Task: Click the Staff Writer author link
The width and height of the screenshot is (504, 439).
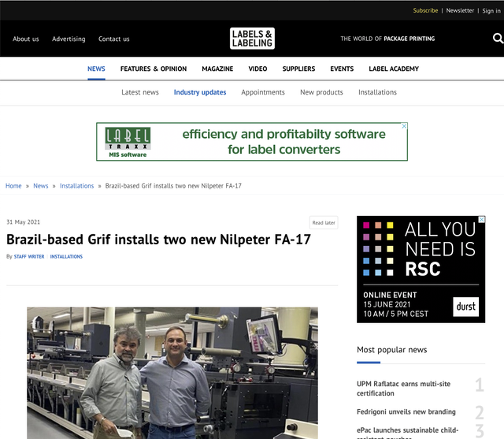Action: (x=29, y=257)
